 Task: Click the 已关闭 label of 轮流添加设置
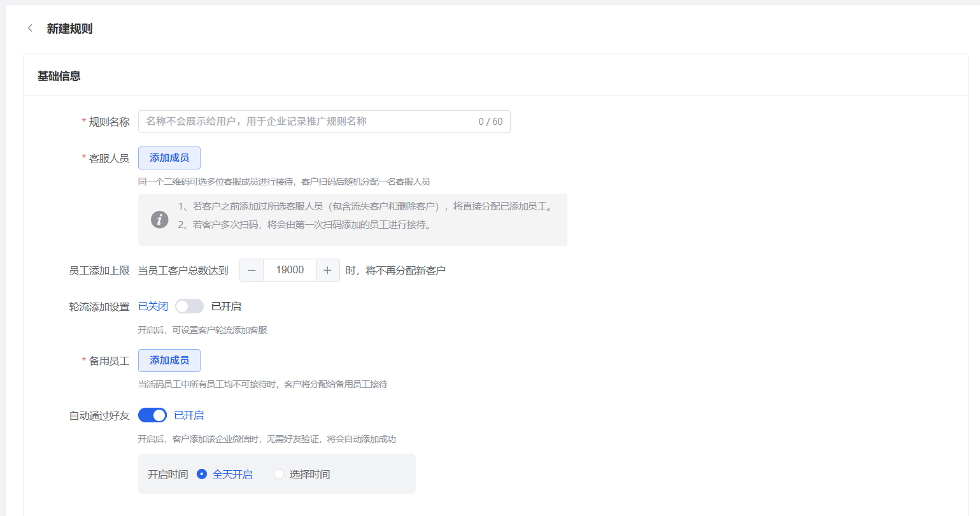[x=153, y=306]
